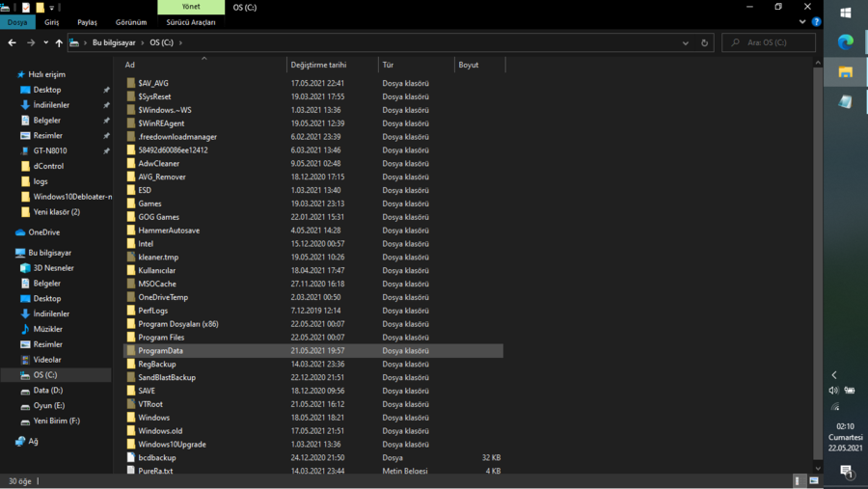Open quick access toolbar customize dropdown
Viewport: 868px width, 489px height.
[52, 8]
